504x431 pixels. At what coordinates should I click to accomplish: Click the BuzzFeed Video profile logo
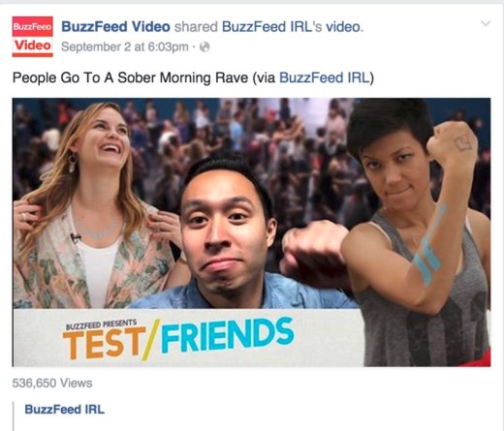point(33,37)
